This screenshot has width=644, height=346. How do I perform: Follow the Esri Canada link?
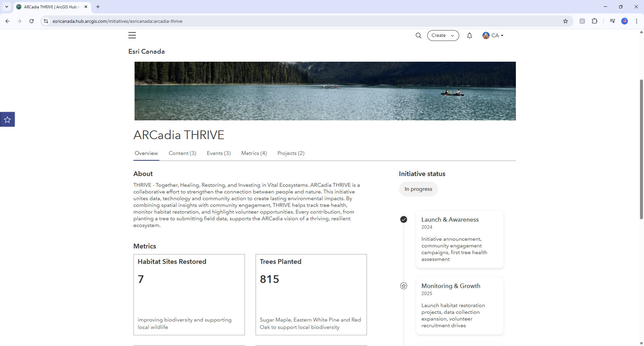pos(146,51)
